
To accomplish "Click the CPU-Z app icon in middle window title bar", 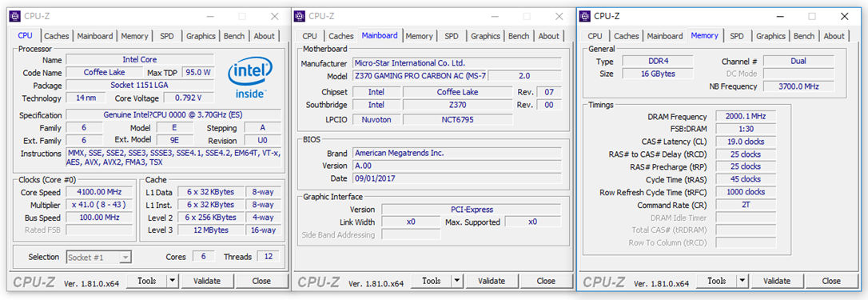I will (300, 16).
